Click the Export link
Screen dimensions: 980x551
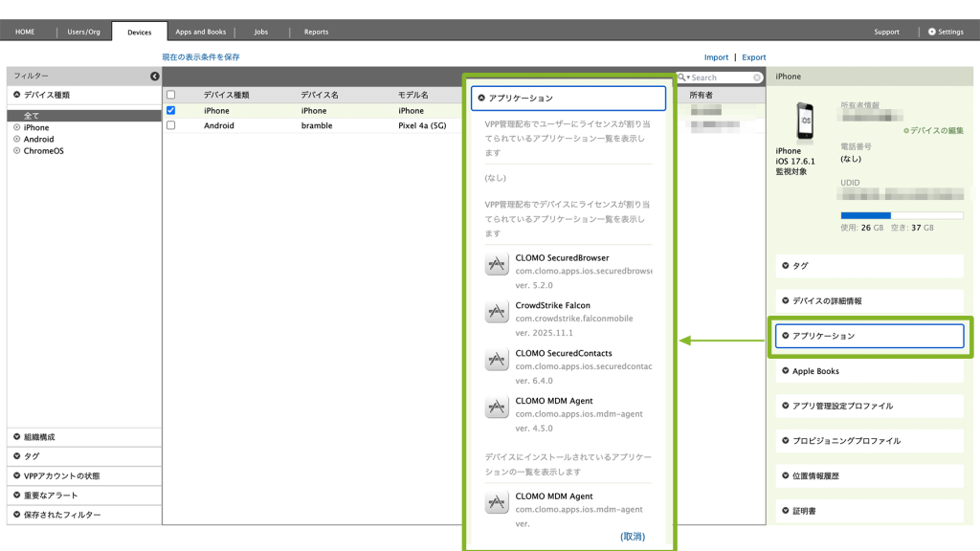pyautogui.click(x=753, y=57)
